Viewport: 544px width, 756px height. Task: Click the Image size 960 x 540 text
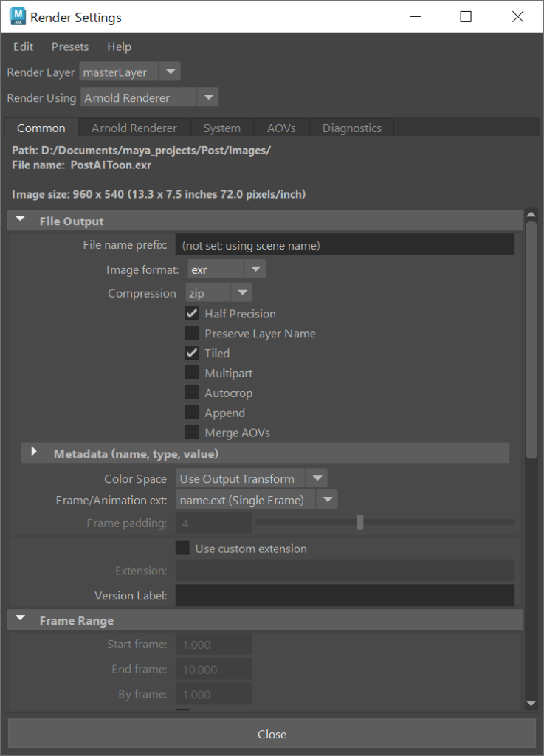coord(159,194)
